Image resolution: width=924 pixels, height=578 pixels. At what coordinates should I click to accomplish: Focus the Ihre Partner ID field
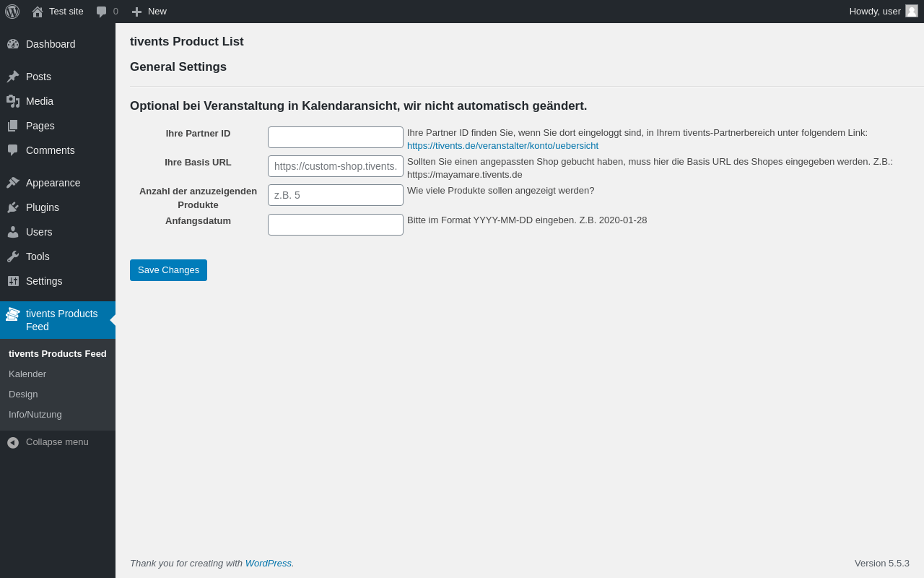tap(336, 137)
